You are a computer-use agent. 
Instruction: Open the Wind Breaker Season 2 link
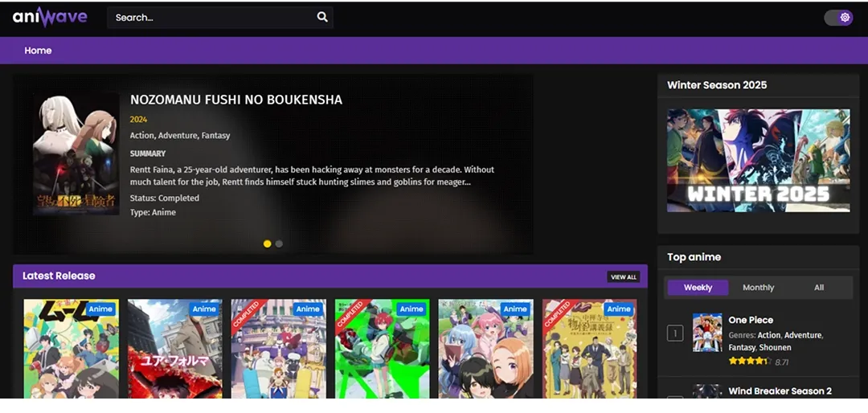[x=780, y=391]
